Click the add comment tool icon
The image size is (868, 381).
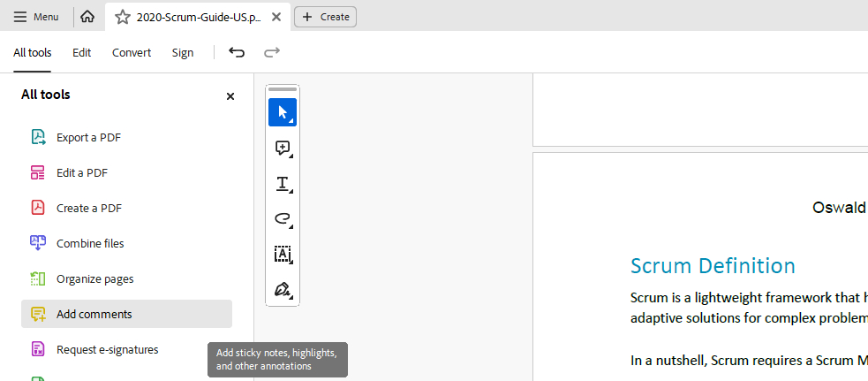pyautogui.click(x=283, y=148)
